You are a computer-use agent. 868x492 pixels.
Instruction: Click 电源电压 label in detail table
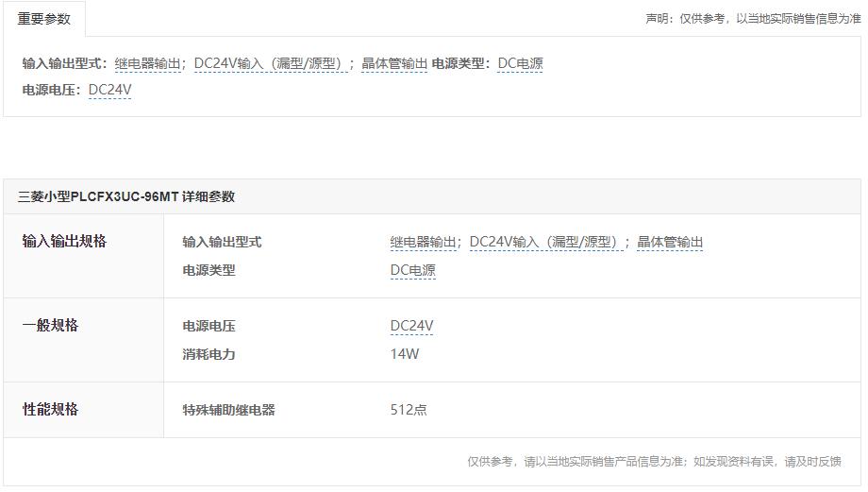pyautogui.click(x=209, y=327)
